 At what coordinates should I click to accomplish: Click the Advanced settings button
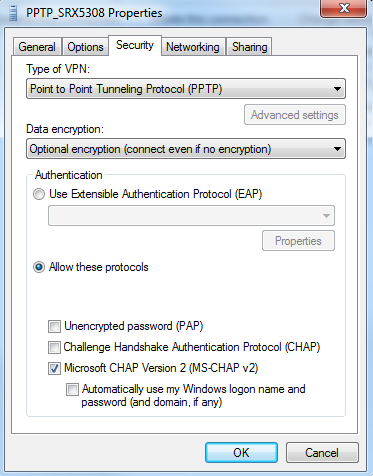click(295, 115)
